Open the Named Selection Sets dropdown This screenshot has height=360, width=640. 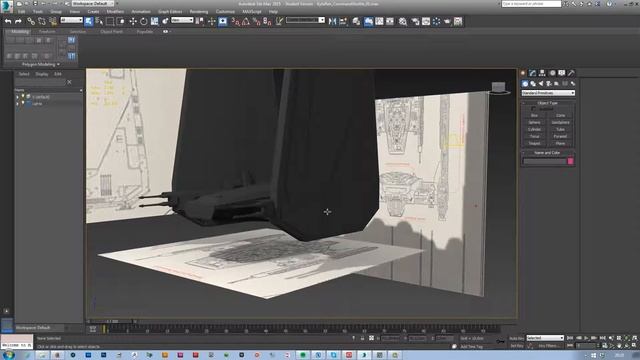click(305, 20)
